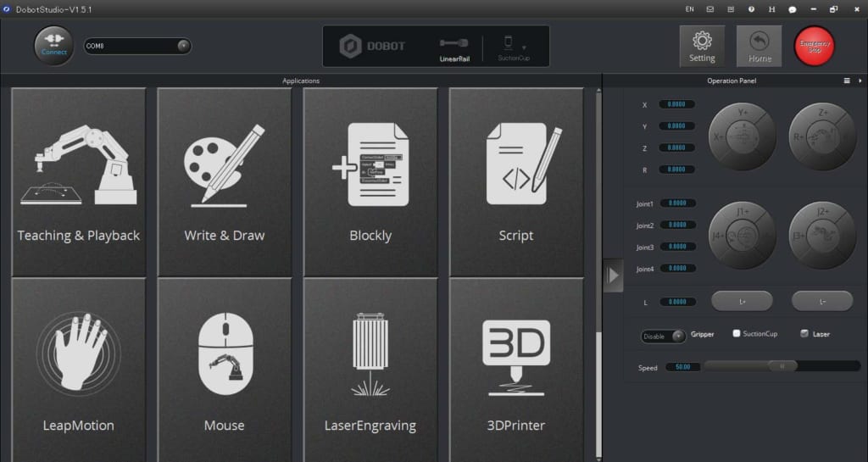Click the joint J1/J4 jog pad center
Viewport: 868px width, 462px height.
coord(743,236)
